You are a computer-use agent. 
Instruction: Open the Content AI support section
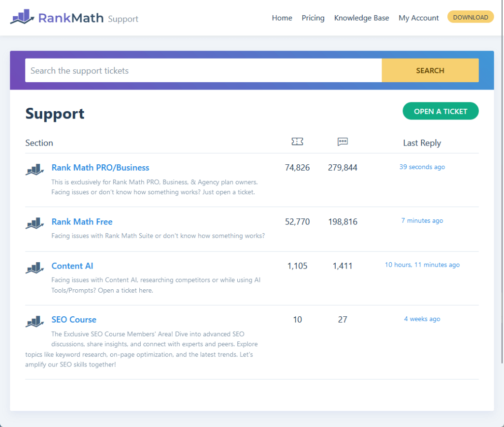coord(72,266)
